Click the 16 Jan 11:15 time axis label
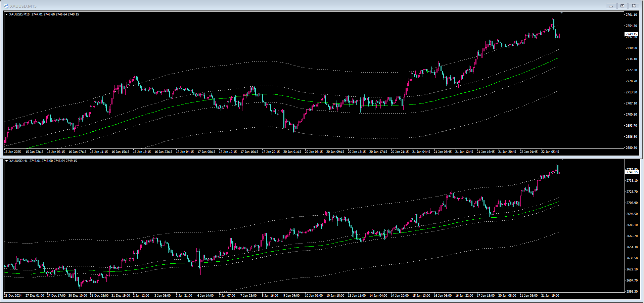This screenshot has height=303, width=644. [x=99, y=152]
